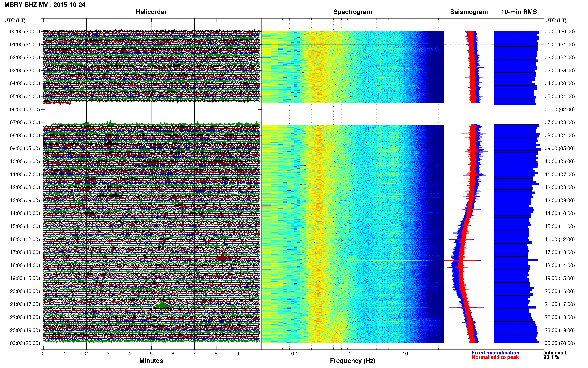
Task: Click the 'Minutes' x-axis label
Action: (x=151, y=361)
